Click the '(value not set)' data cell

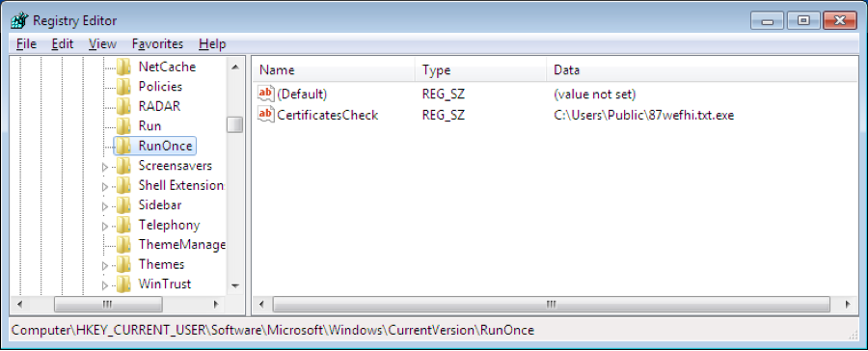(594, 94)
